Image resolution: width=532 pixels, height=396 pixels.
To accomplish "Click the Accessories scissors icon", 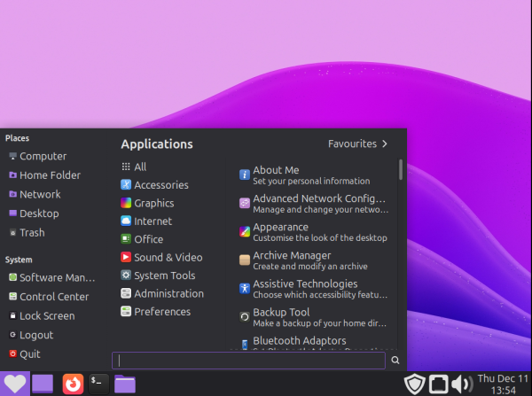I will pos(126,185).
